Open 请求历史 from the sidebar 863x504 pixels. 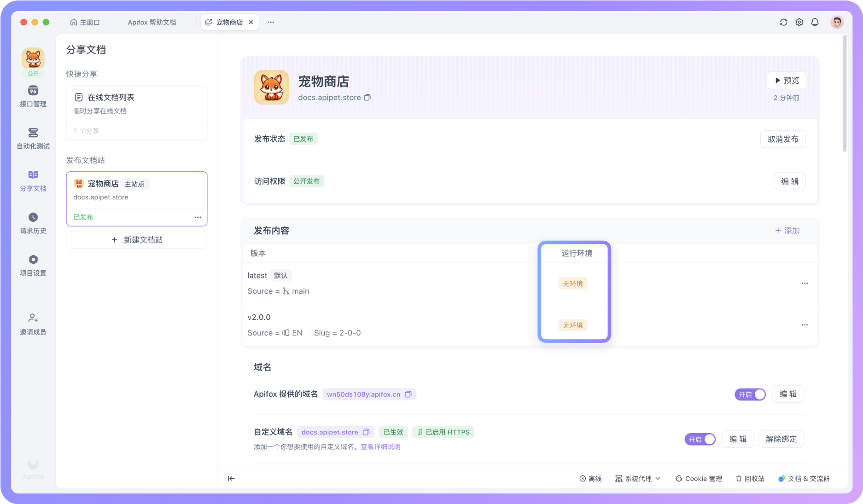(33, 223)
